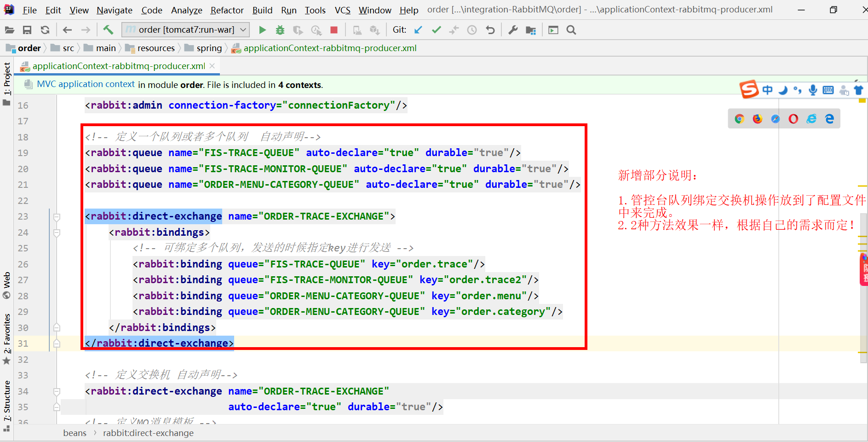This screenshot has height=442, width=868.
Task: Click Sogou microphone voice input icon
Action: 813,90
